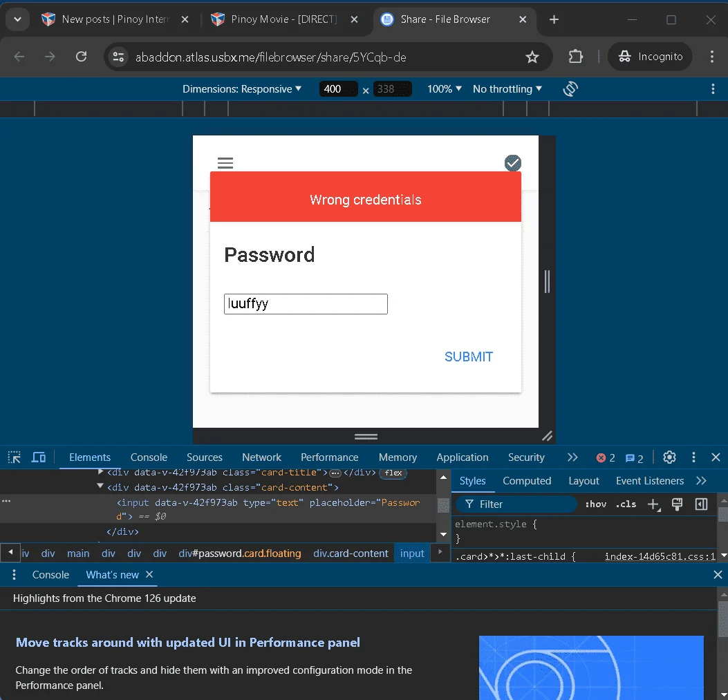The width and height of the screenshot is (728, 700).
Task: Grab the viewport bottom resize handle
Action: (x=366, y=436)
